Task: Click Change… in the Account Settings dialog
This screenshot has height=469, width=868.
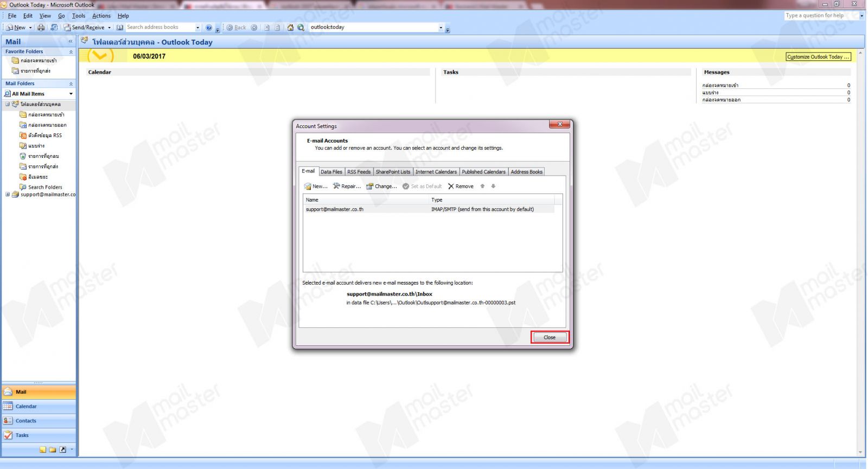Action: pyautogui.click(x=381, y=186)
